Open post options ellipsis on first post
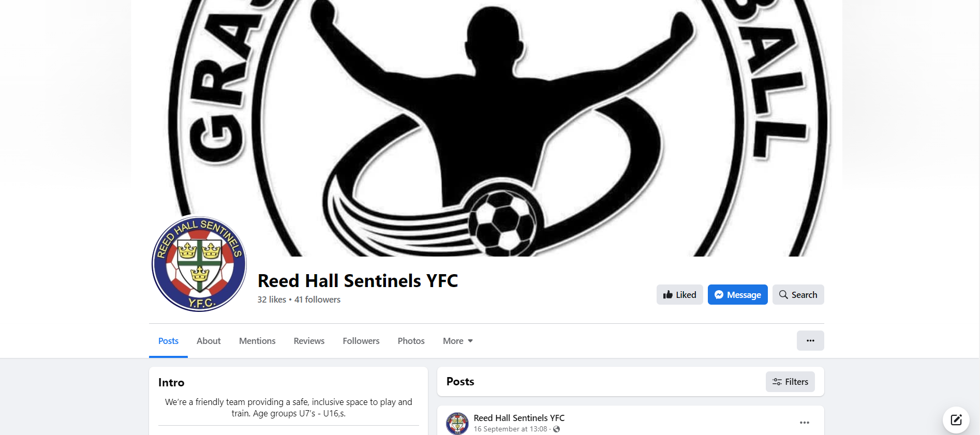This screenshot has width=980, height=435. coord(804,423)
